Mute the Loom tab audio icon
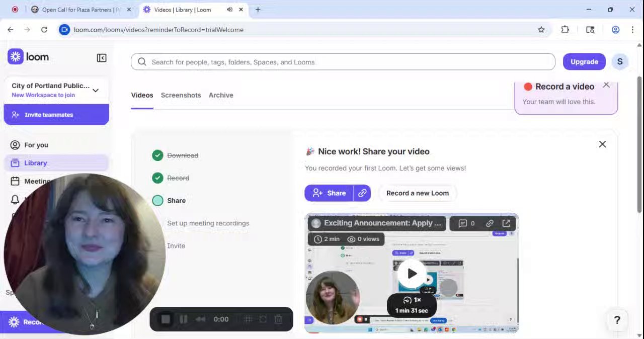 229,10
